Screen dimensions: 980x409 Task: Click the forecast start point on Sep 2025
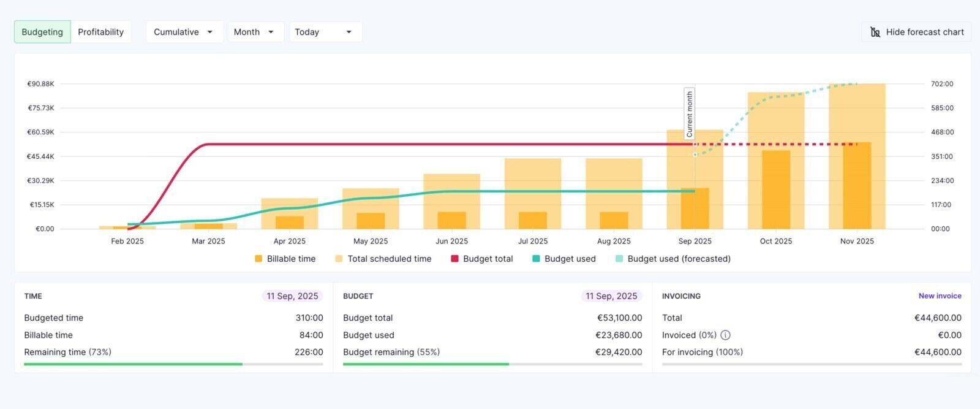[x=695, y=155]
